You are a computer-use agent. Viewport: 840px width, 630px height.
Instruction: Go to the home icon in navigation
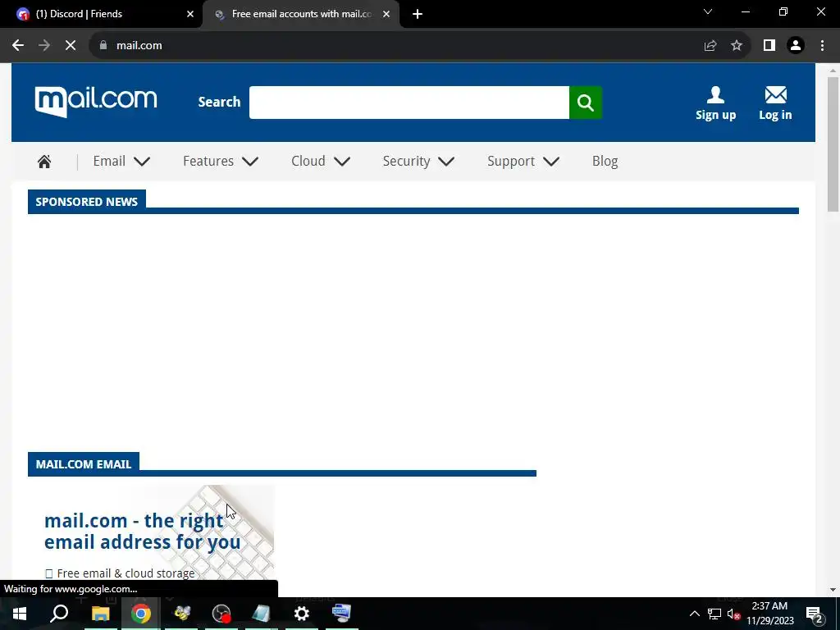pos(44,162)
